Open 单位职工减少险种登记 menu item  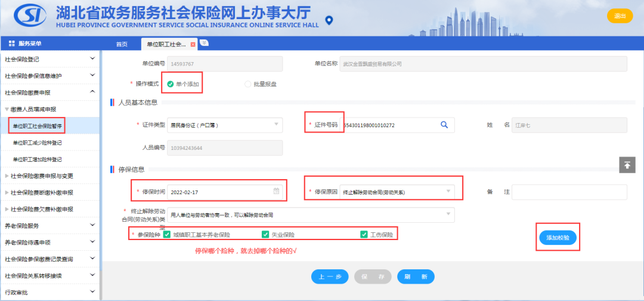[49, 143]
